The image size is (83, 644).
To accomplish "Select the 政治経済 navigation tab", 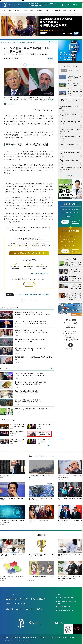I will (39, 11).
